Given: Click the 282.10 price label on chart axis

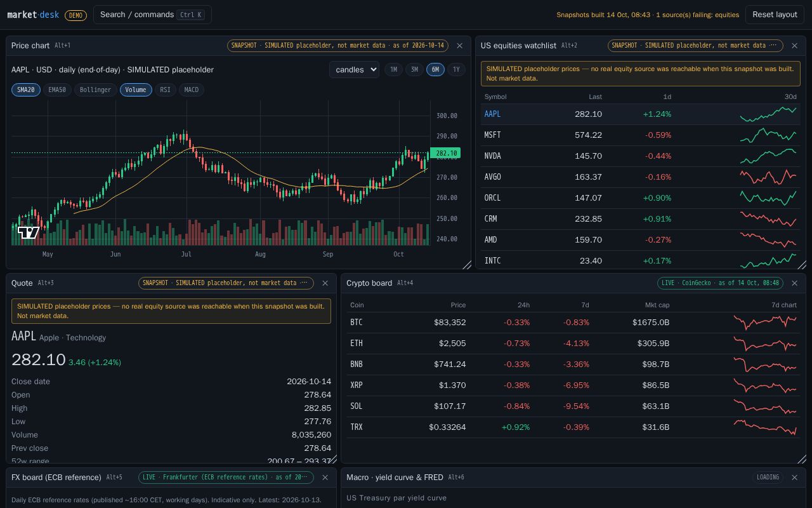Looking at the screenshot, I should tap(447, 153).
